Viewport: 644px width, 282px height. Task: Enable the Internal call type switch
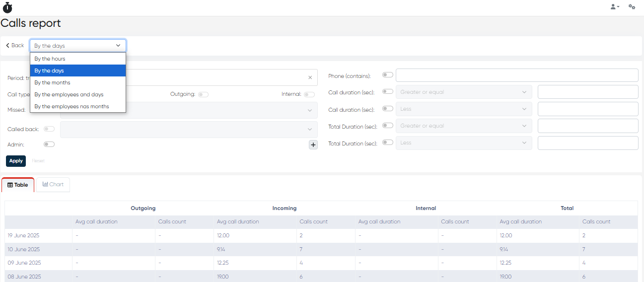point(309,94)
